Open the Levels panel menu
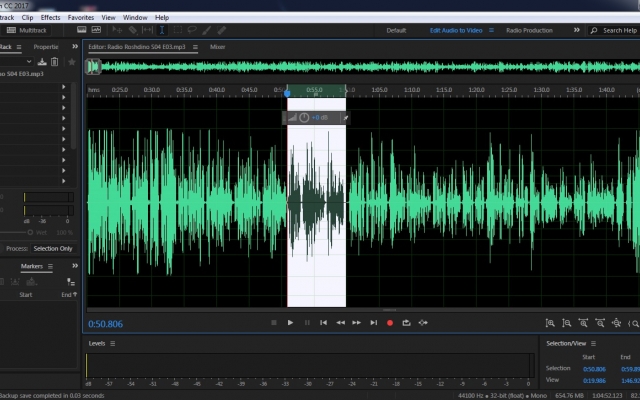 click(x=113, y=344)
